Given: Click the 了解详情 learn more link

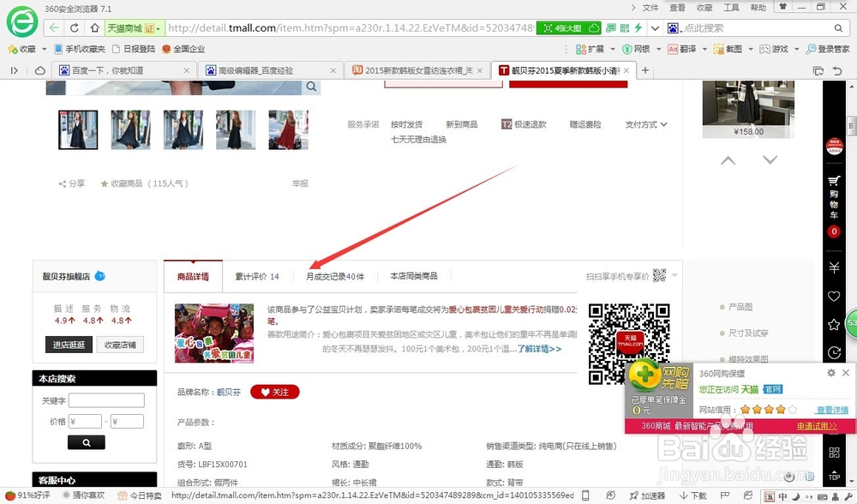Looking at the screenshot, I should pos(533,349).
